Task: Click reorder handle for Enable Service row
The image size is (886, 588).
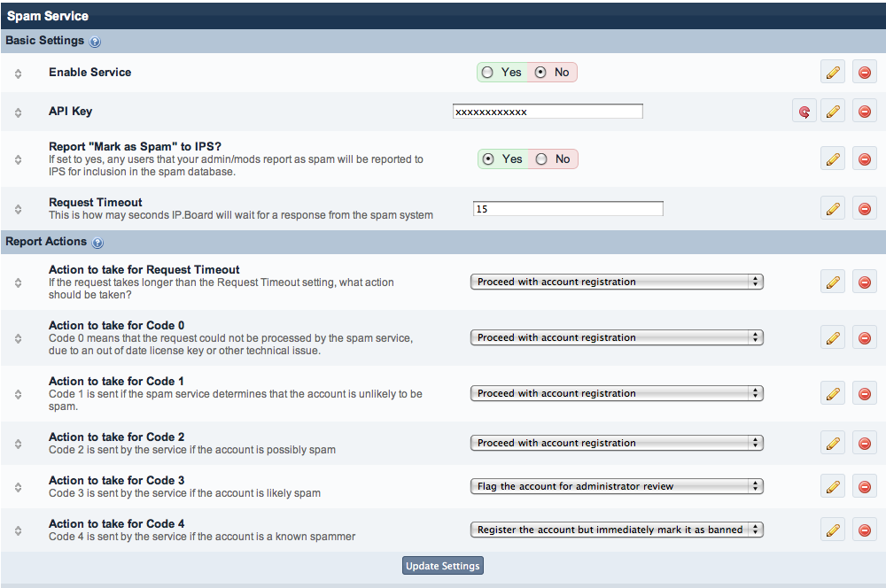Action: (x=18, y=73)
